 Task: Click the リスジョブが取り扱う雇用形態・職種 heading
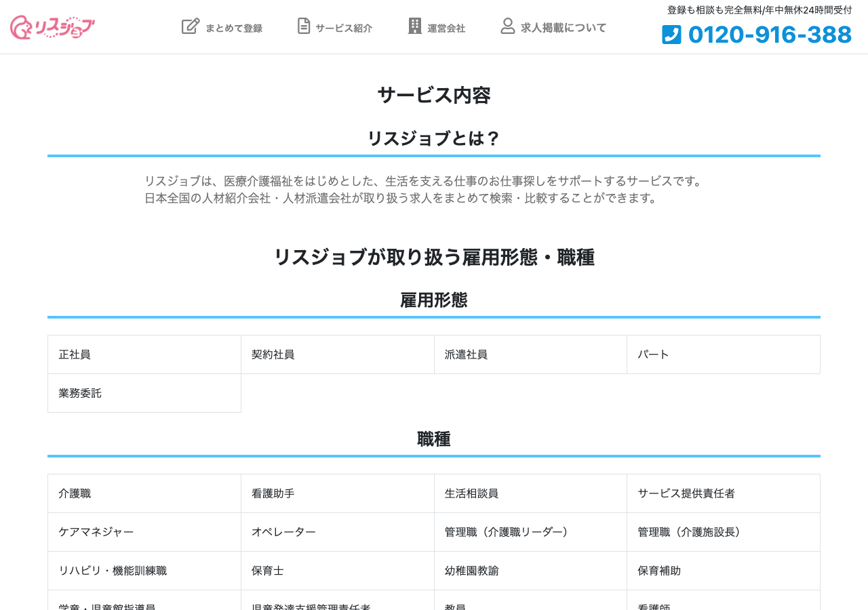434,258
